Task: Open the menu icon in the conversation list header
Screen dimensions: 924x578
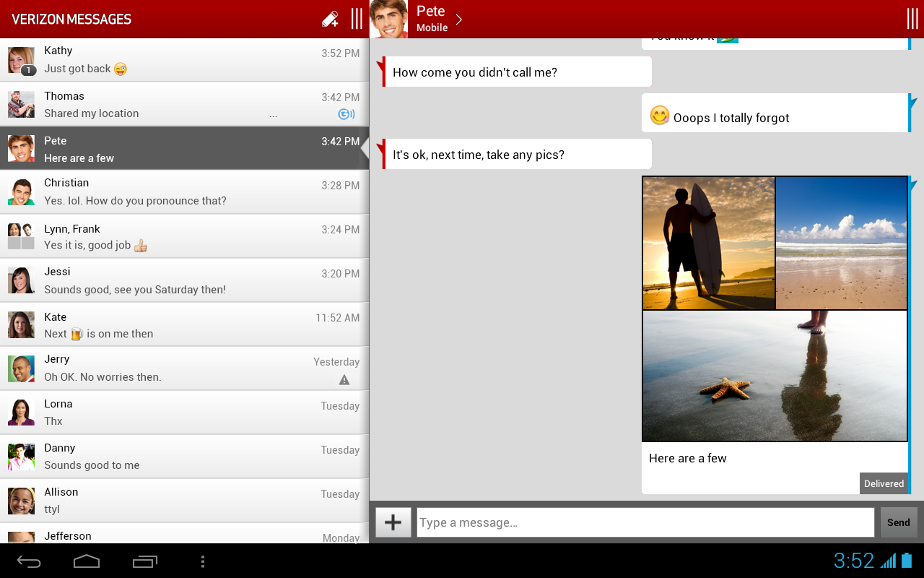Action: [x=356, y=18]
